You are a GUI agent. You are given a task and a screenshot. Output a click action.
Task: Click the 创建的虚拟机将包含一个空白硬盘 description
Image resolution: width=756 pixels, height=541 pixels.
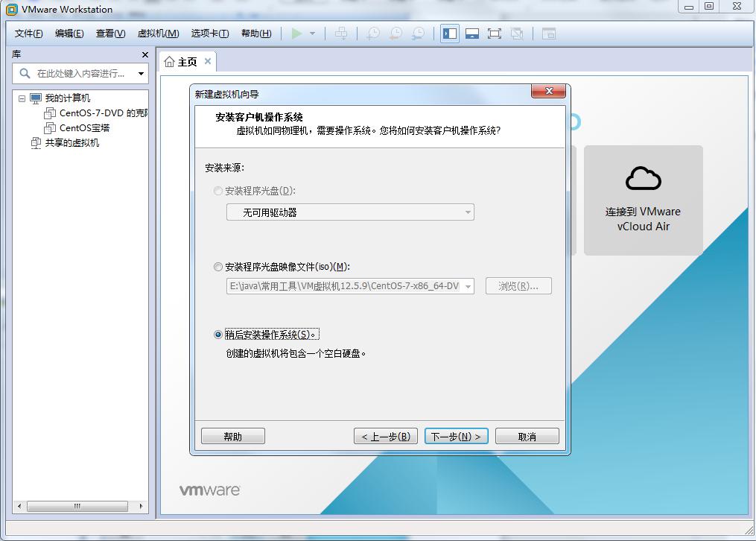coord(296,353)
